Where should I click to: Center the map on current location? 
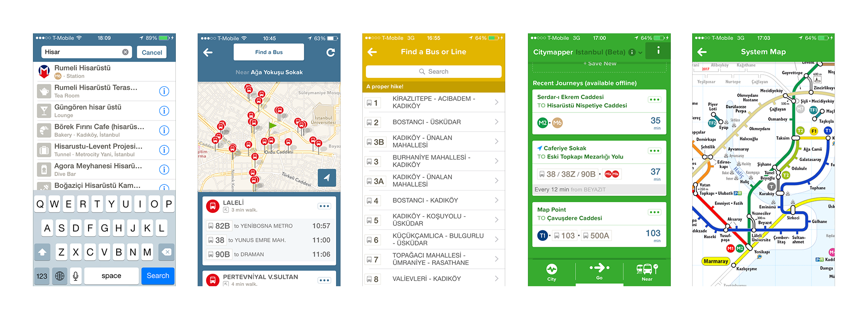coord(327,178)
